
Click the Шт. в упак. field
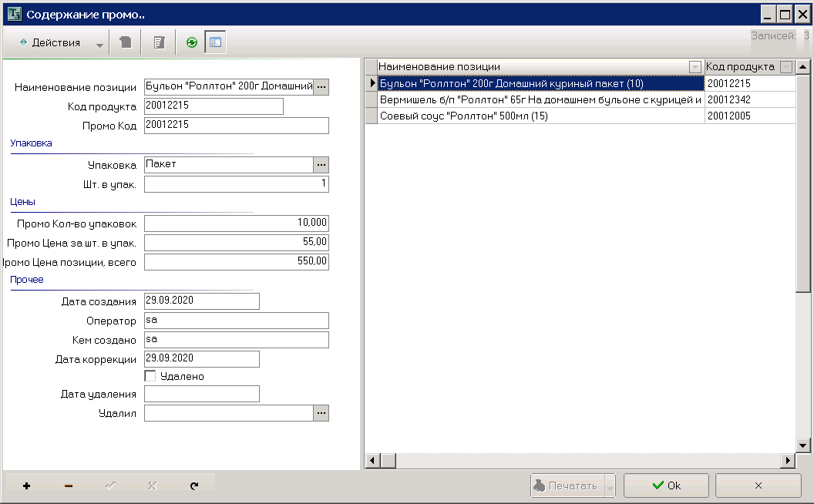click(x=237, y=183)
